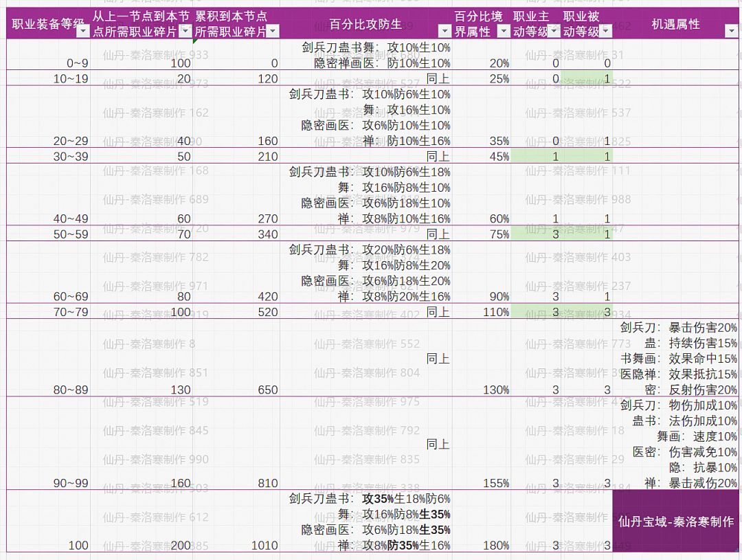The width and height of the screenshot is (742, 560).
Task: Select cumulative fragments cell 810
Action: coord(236,444)
